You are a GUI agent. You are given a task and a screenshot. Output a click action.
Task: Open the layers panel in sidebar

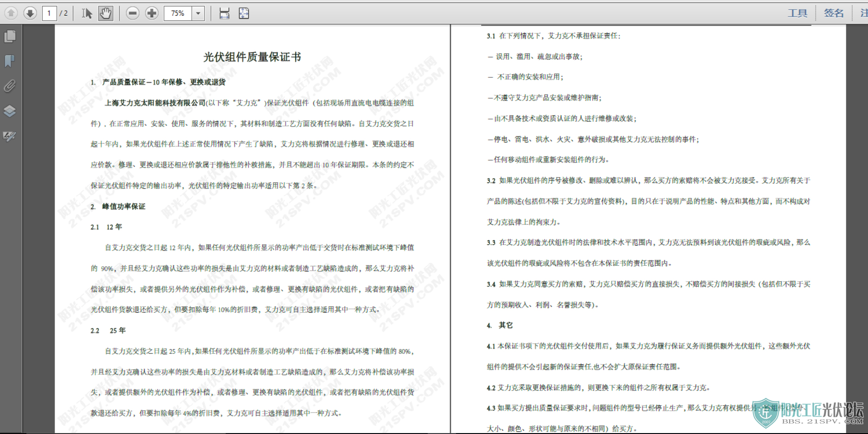coord(10,111)
